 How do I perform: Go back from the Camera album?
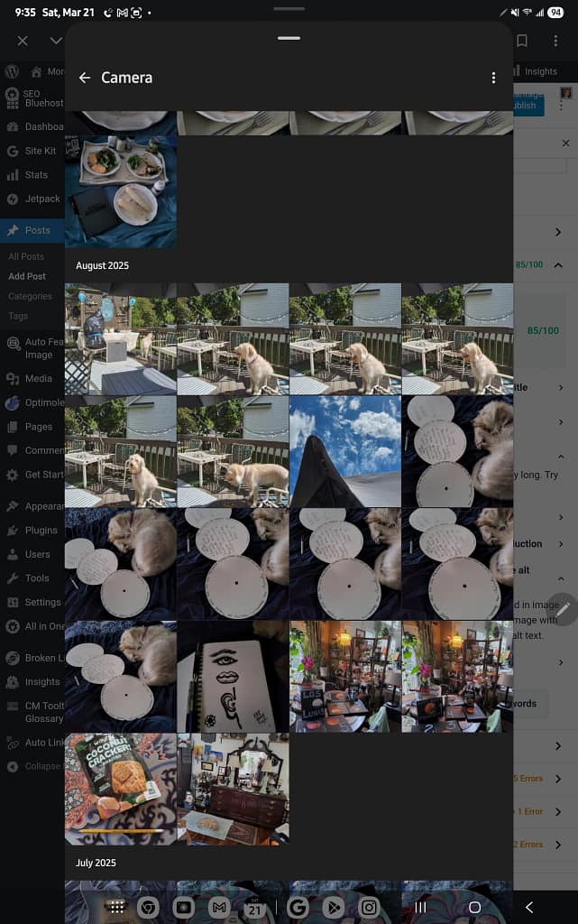click(x=85, y=78)
